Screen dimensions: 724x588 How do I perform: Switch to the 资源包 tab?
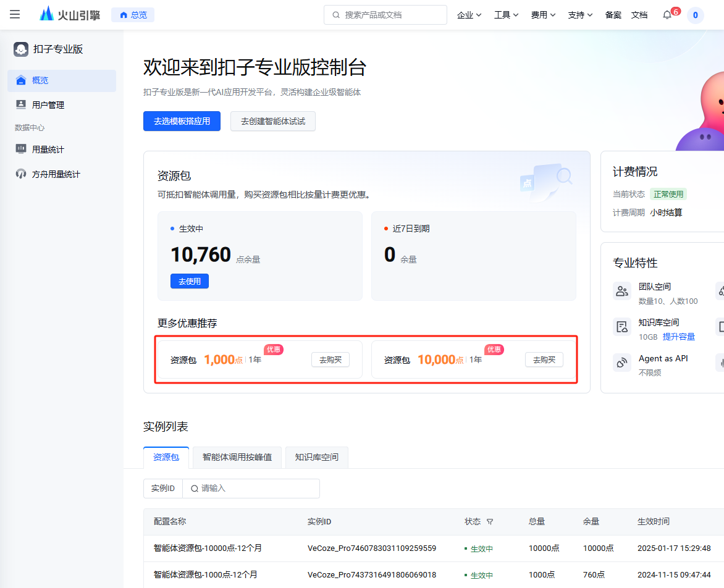tap(166, 457)
